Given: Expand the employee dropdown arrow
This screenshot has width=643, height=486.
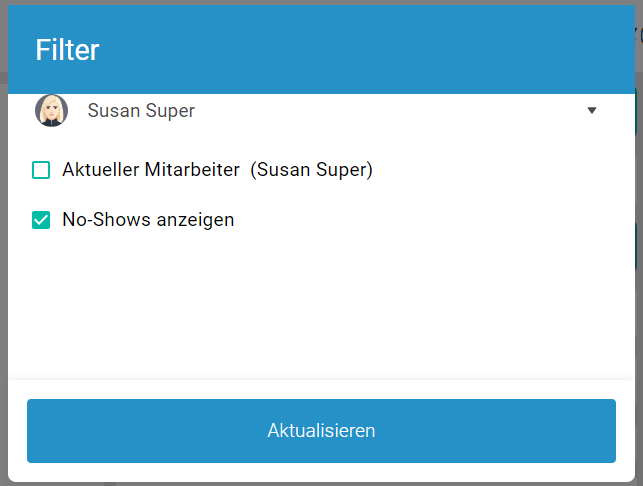Looking at the screenshot, I should pyautogui.click(x=592, y=111).
